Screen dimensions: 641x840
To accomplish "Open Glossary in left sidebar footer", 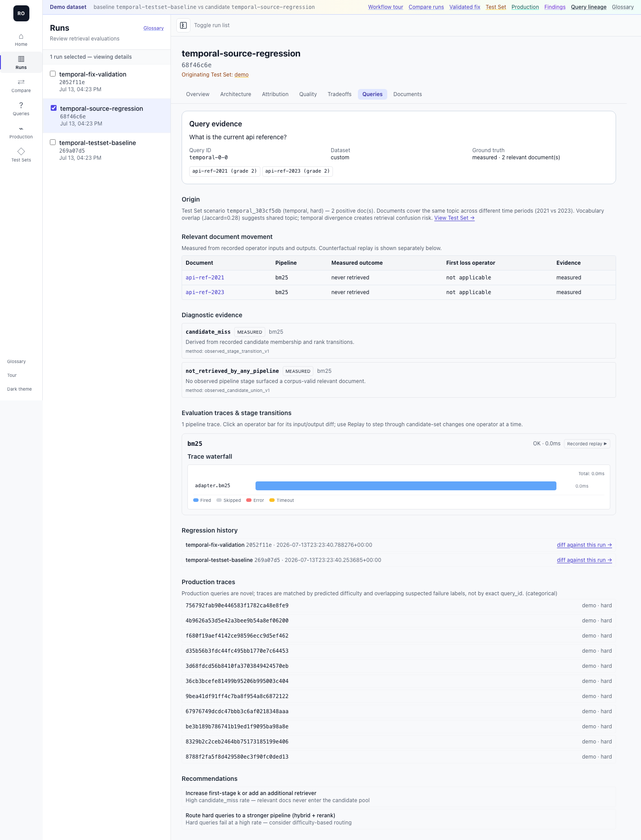I will [16, 362].
